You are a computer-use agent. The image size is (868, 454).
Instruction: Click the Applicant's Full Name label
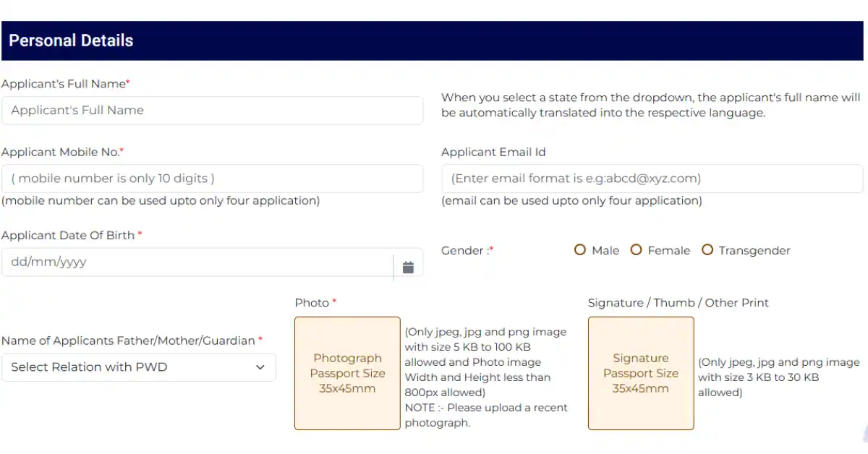(x=66, y=84)
